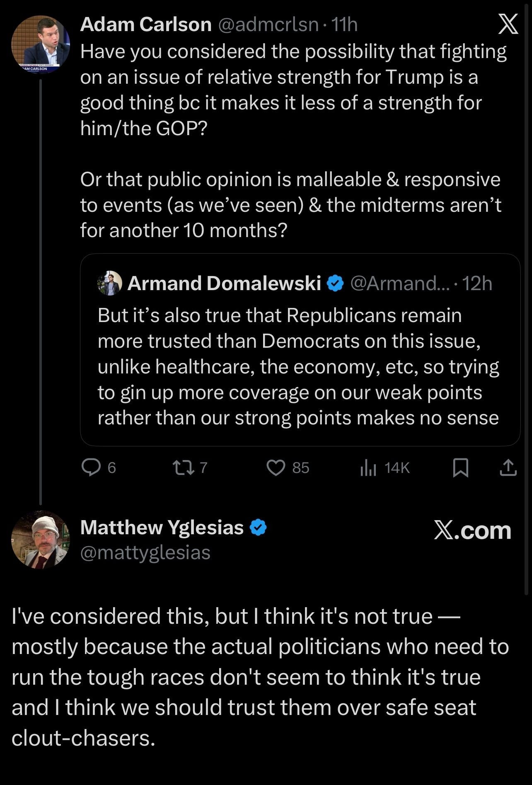
Task: Bookmark Adam Carlson's tweet
Action: click(x=461, y=468)
